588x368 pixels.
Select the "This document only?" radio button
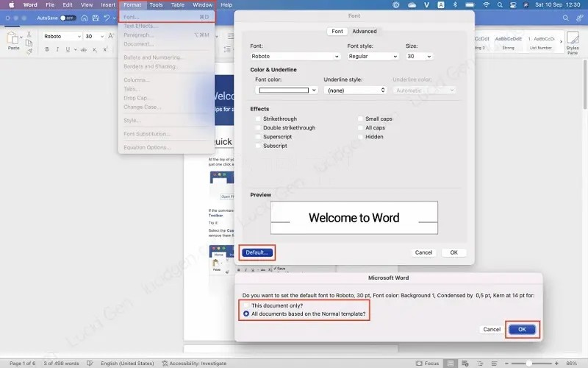pos(246,305)
